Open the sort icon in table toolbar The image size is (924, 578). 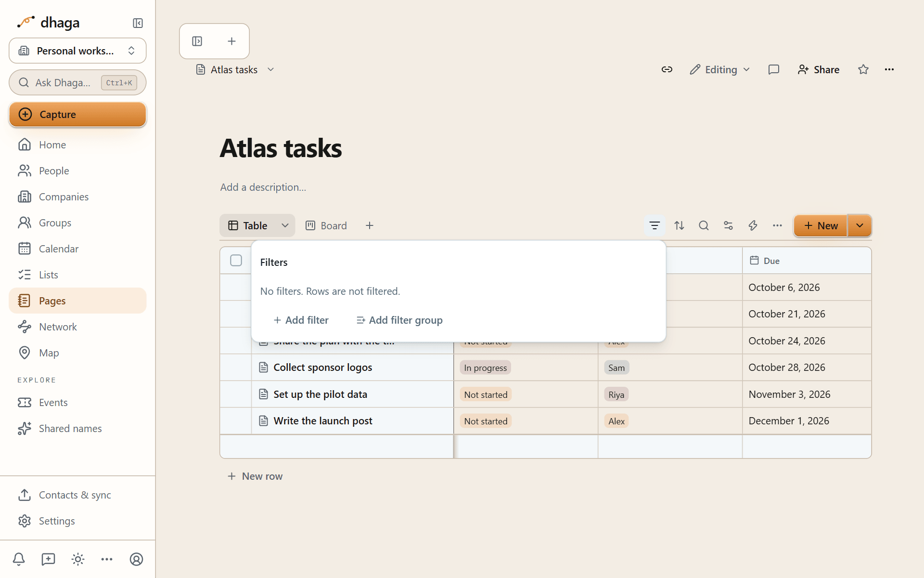679,225
